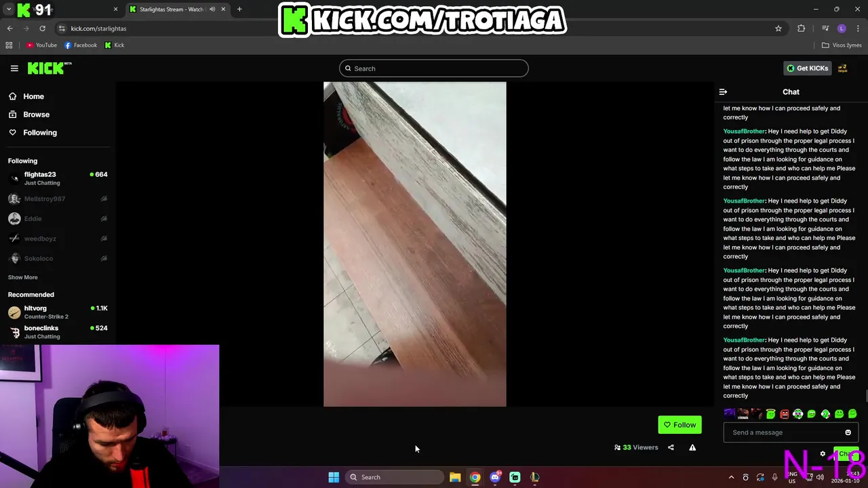
Task: Open the Kick bookmark
Action: pos(115,45)
